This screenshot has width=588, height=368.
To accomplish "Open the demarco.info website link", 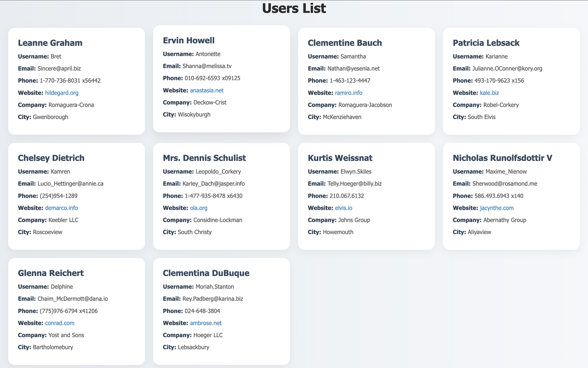I will 62,208.
